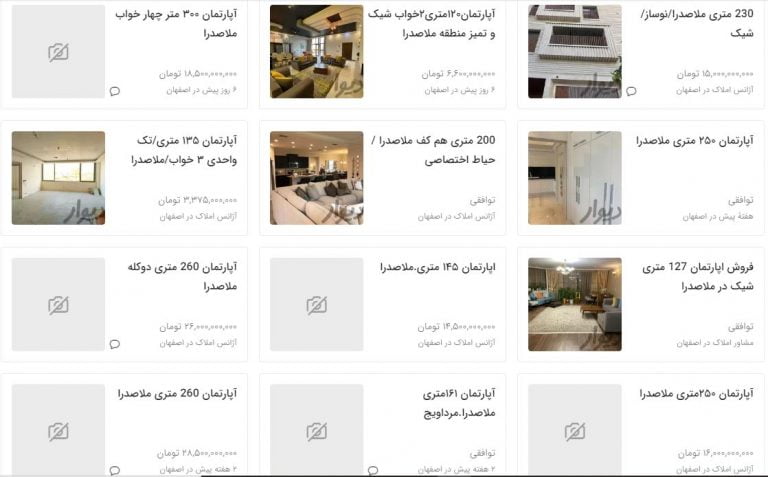
Task: Click chat icon on 161-meter Mardavij listing
Action: point(373,470)
